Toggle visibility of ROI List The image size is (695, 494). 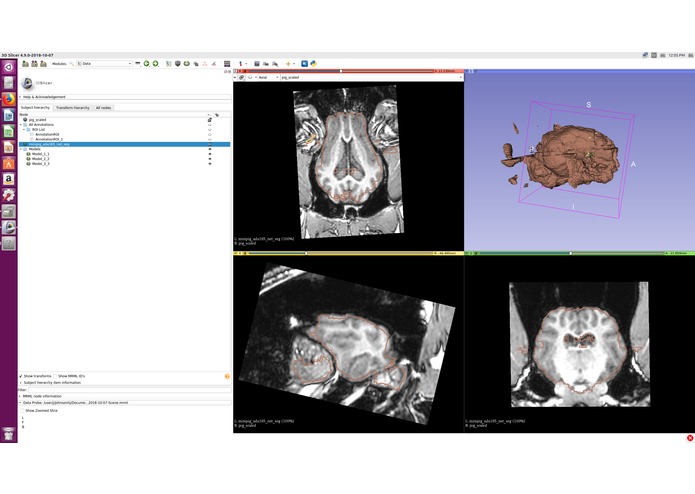[x=210, y=129]
